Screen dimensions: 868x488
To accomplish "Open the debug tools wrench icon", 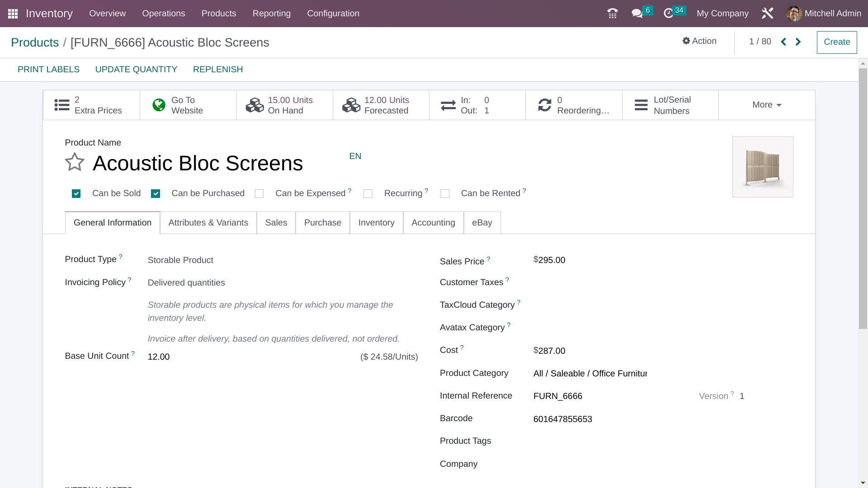I will coord(767,14).
